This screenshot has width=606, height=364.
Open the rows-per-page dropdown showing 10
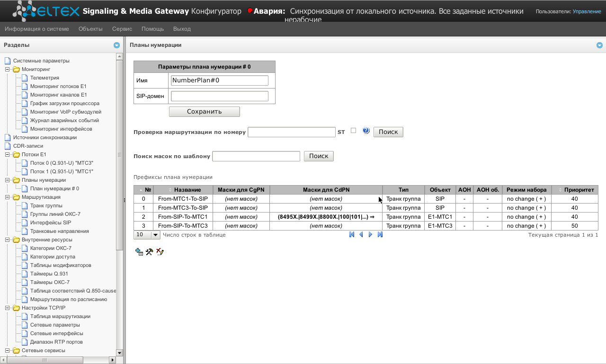[x=147, y=235]
